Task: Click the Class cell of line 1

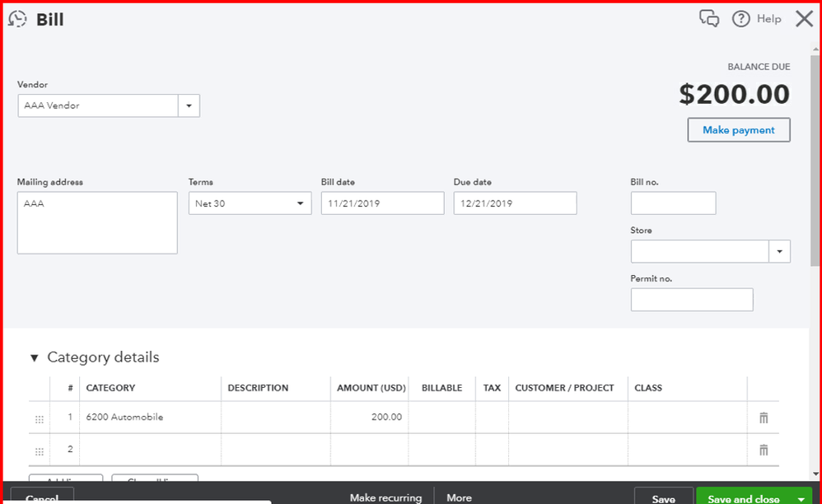Action: click(687, 418)
